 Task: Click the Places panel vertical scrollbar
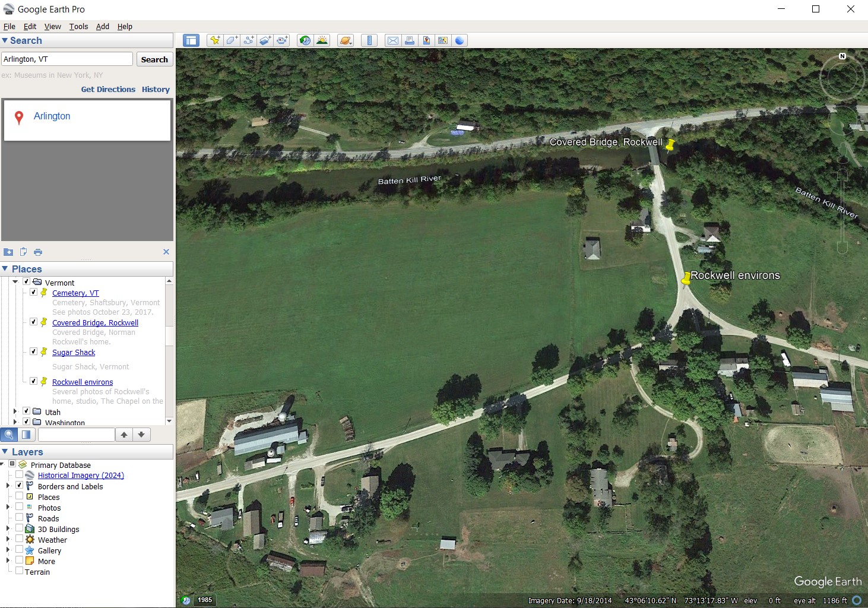click(x=169, y=351)
